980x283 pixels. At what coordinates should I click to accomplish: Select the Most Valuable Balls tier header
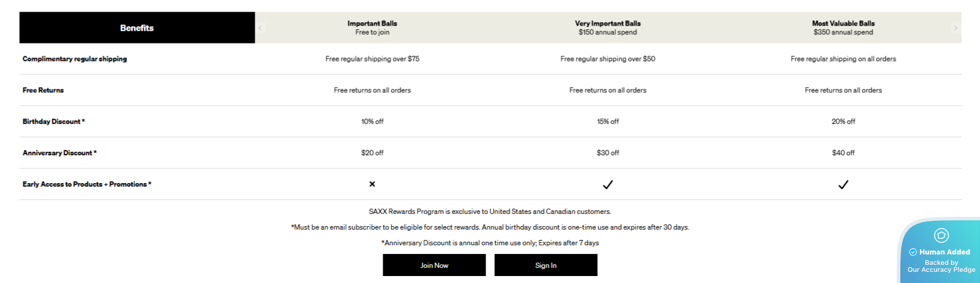[843, 28]
